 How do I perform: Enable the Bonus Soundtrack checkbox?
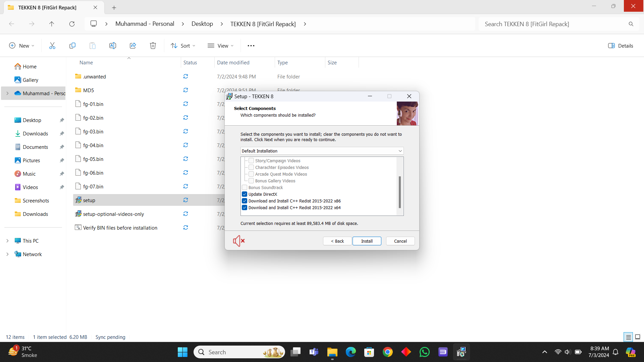coord(245,187)
